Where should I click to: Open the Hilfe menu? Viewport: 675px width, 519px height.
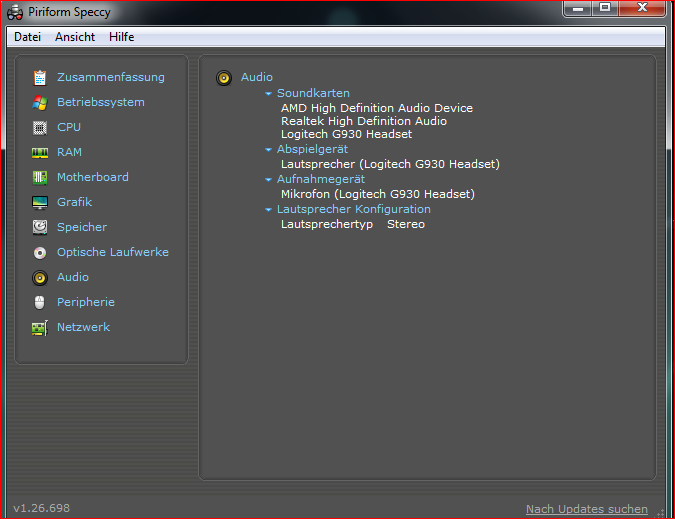click(121, 37)
